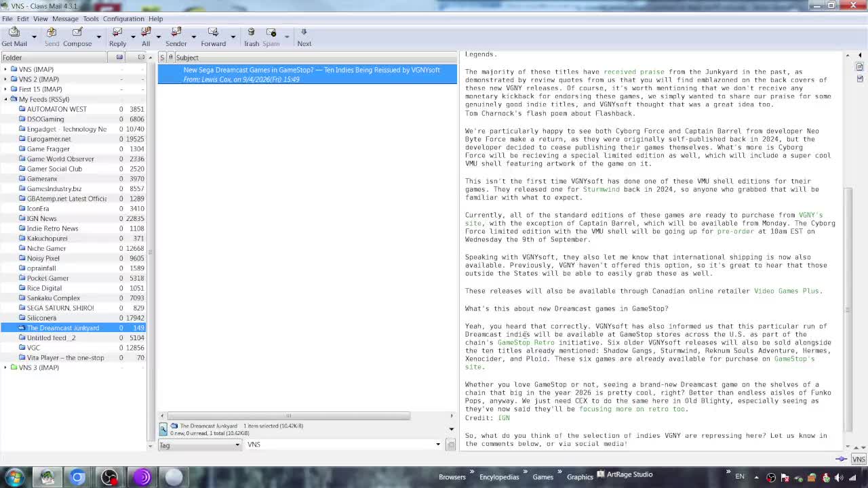This screenshot has height=488, width=868.
Task: Select the IGN News feed folder
Action: point(41,218)
